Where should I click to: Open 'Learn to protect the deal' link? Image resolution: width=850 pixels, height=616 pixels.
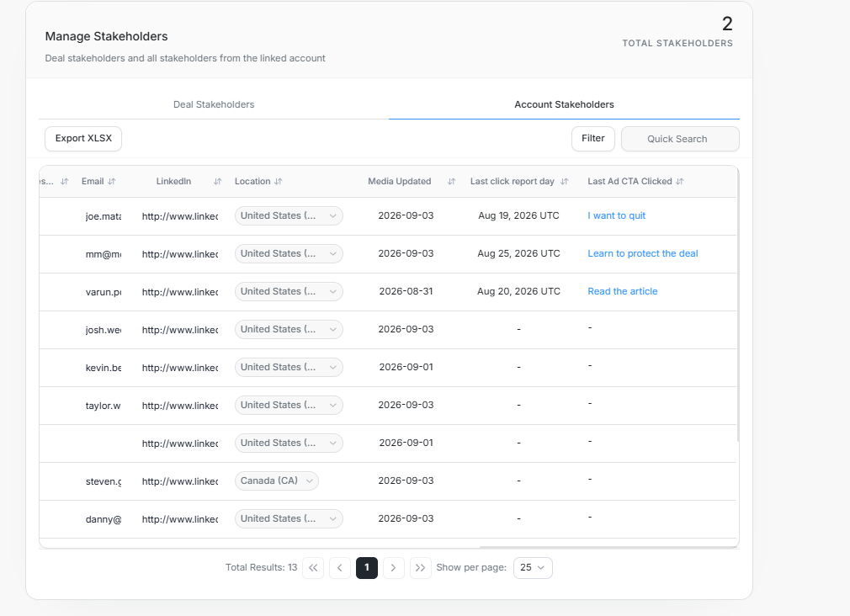pyautogui.click(x=643, y=254)
